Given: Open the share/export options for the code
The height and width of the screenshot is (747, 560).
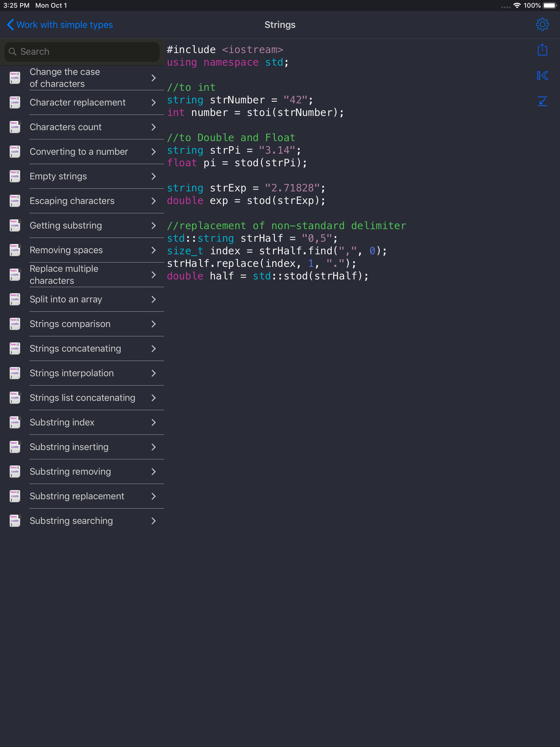Looking at the screenshot, I should (542, 49).
